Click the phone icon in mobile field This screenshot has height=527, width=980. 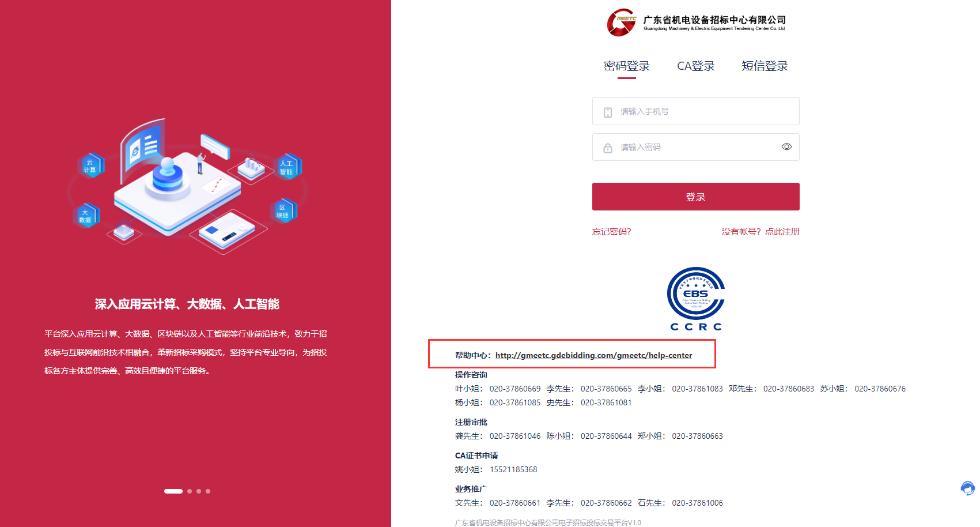click(608, 112)
